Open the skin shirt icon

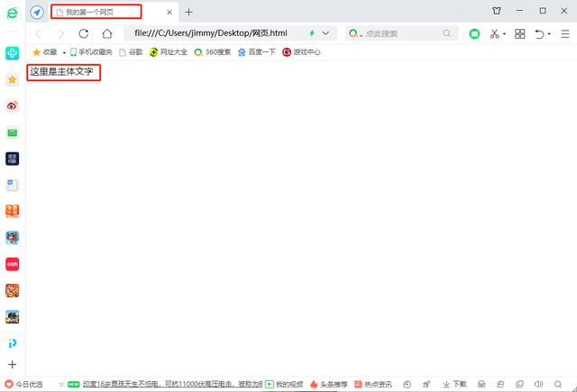[497, 11]
